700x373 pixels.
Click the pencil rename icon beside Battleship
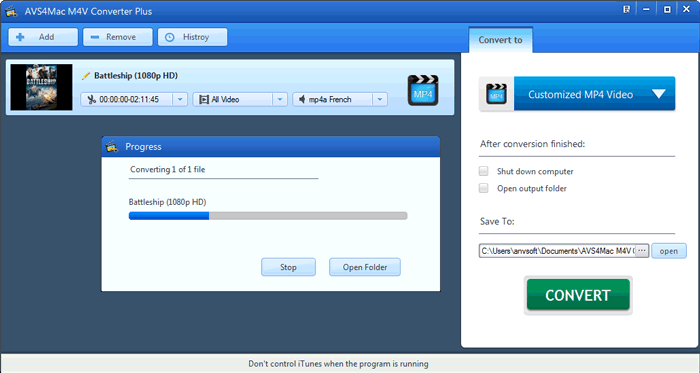[x=86, y=76]
